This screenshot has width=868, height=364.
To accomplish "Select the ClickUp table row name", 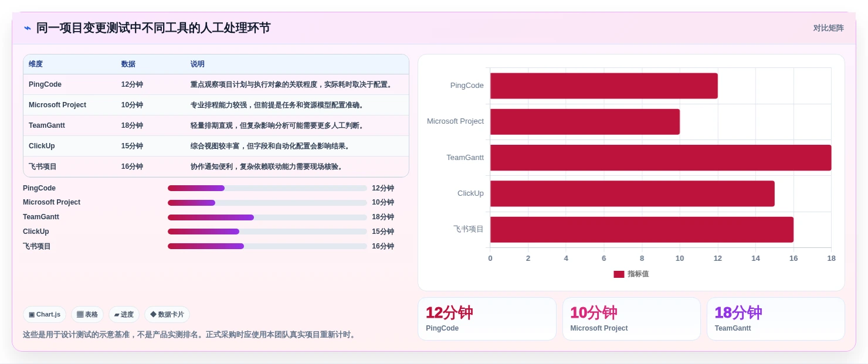I will pos(42,146).
